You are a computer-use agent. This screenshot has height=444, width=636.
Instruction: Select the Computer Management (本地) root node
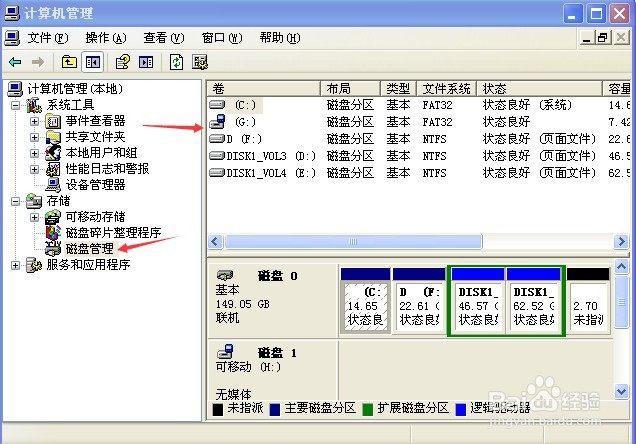click(x=75, y=88)
